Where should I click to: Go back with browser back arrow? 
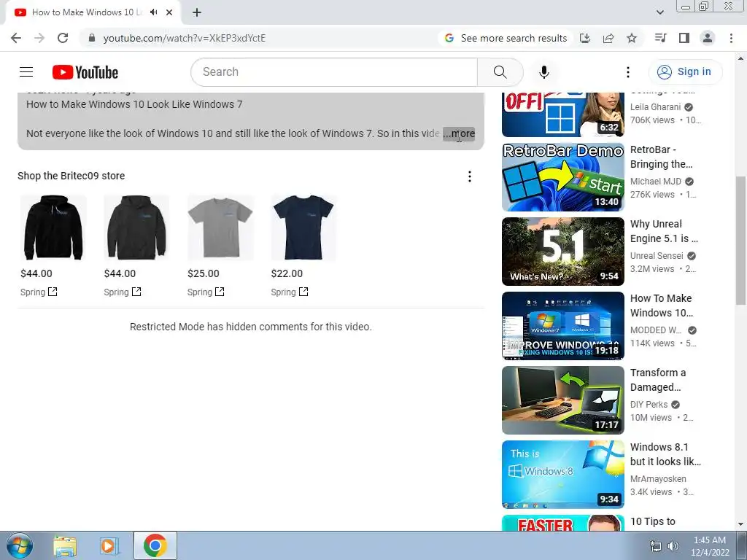click(16, 38)
